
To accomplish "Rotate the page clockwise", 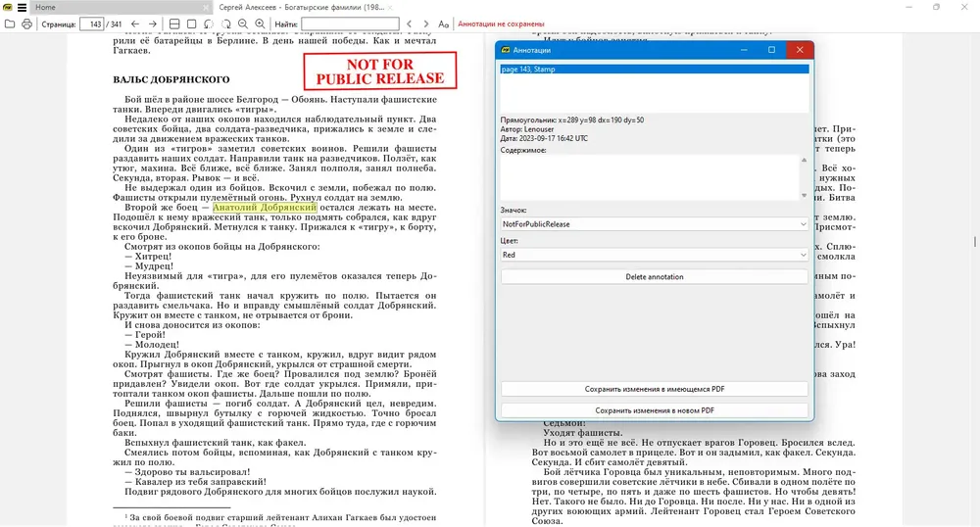I will tap(225, 24).
